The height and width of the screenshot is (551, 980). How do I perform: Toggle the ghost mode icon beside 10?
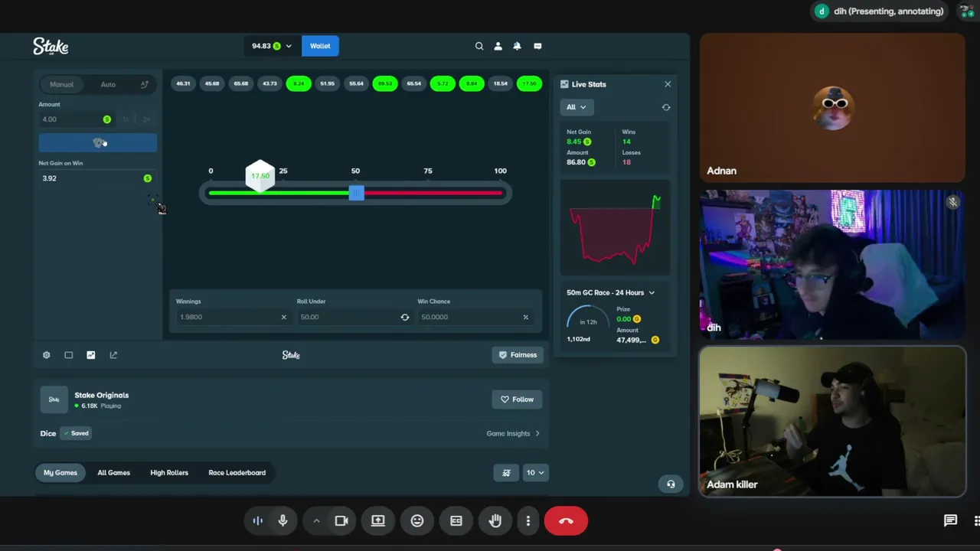tap(506, 473)
